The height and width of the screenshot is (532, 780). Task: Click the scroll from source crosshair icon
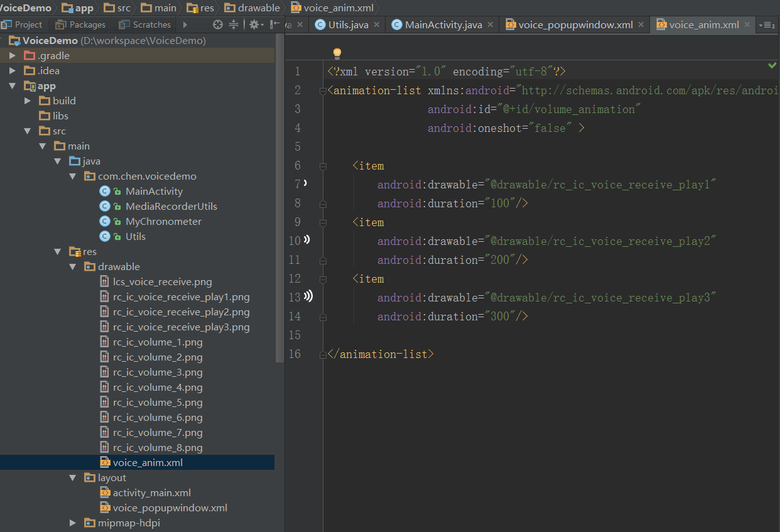[x=218, y=24]
